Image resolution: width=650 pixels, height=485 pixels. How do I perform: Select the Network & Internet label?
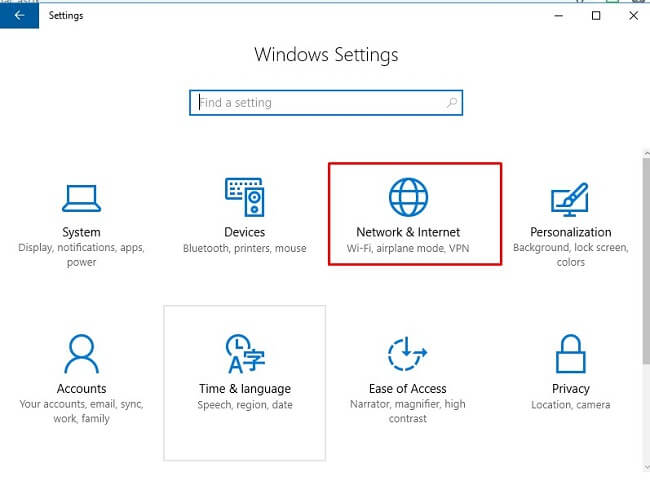click(408, 232)
